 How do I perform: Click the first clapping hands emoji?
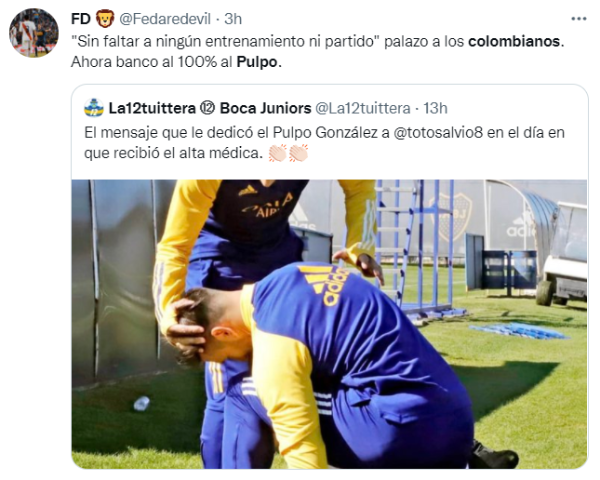tap(278, 153)
